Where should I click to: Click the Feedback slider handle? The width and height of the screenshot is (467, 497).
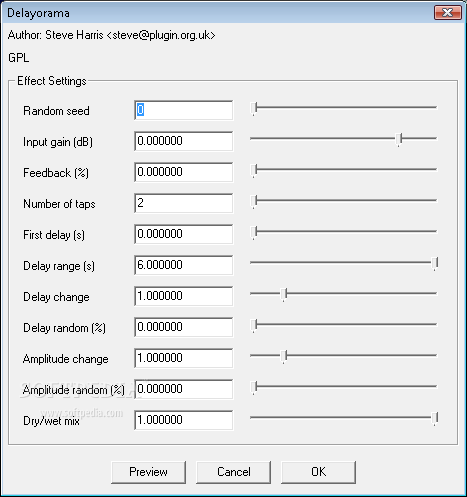pyautogui.click(x=254, y=171)
